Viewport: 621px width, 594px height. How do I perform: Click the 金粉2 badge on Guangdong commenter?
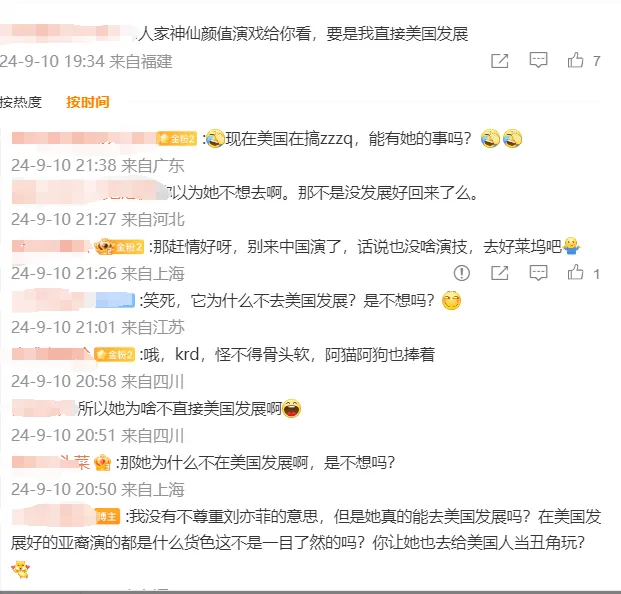pyautogui.click(x=177, y=139)
